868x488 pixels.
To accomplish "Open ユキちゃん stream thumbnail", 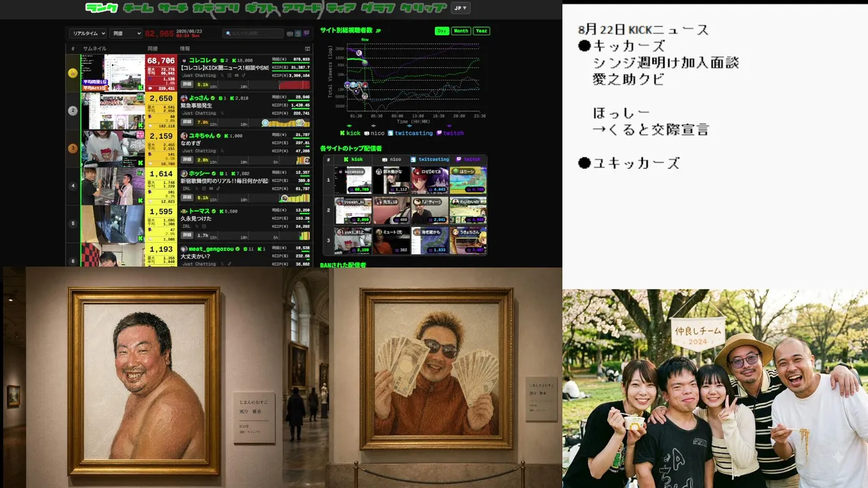I will (113, 148).
